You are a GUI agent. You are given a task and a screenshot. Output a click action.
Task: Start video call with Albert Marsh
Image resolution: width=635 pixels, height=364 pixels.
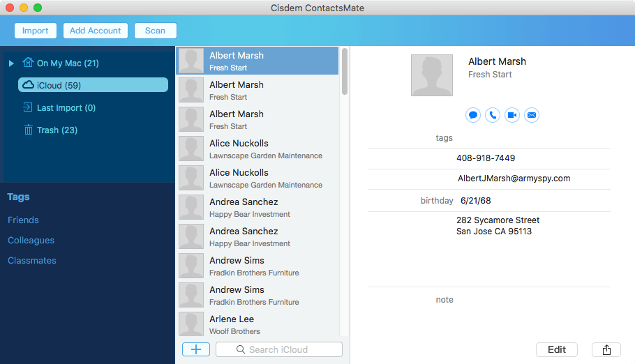pos(512,115)
